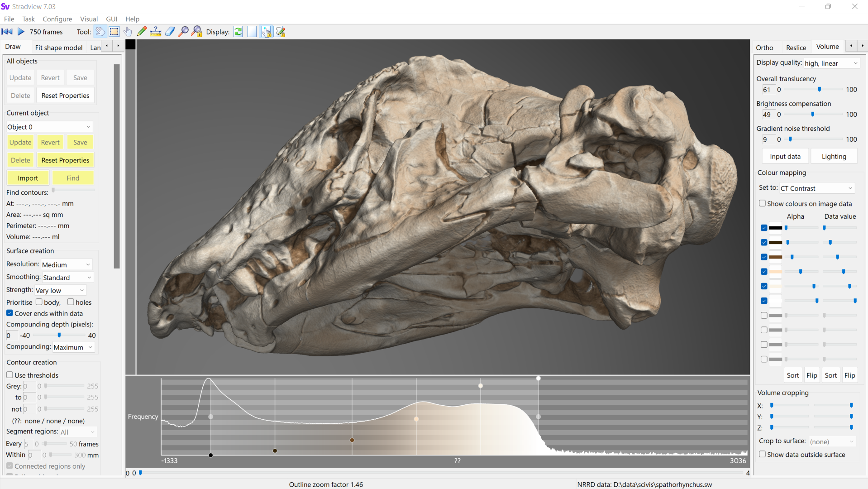
Task: Open the Resolution dropdown set to Medium
Action: [67, 264]
